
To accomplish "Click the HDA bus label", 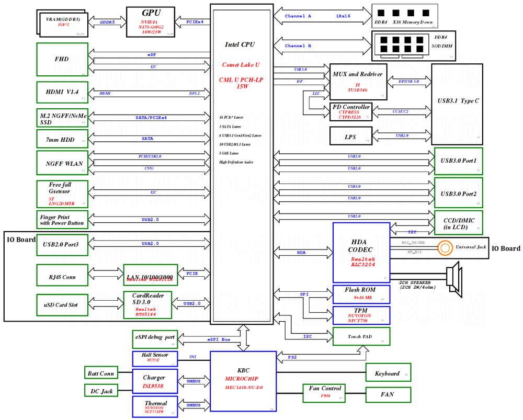I will coord(301,253).
